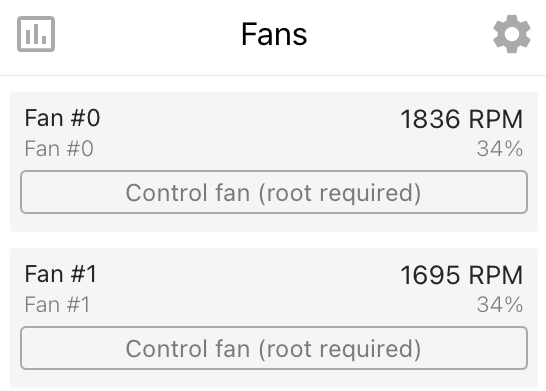Click the gray Fan #1 subtitle text
This screenshot has width=546, height=391.
tap(57, 305)
